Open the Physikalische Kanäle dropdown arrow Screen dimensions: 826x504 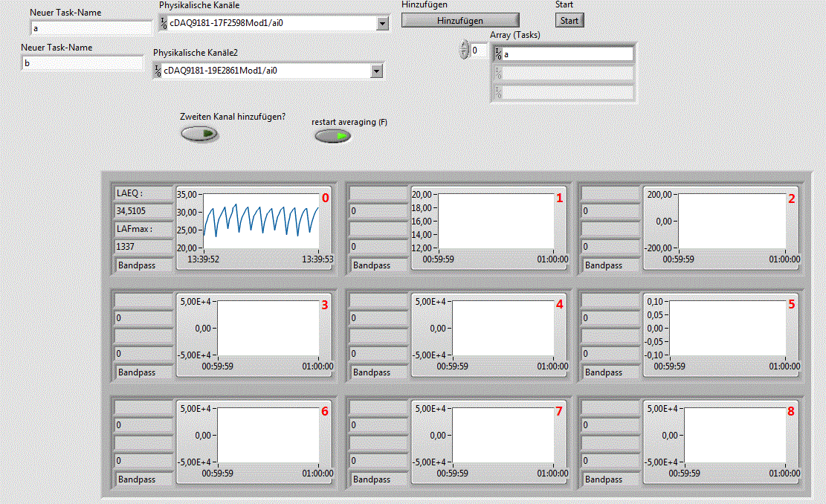(383, 23)
